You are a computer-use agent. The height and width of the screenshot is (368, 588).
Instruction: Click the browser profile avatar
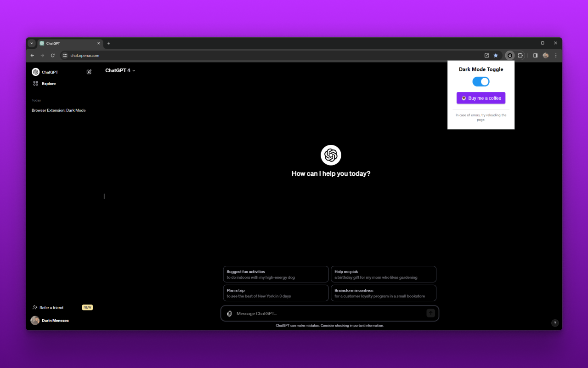[545, 55]
